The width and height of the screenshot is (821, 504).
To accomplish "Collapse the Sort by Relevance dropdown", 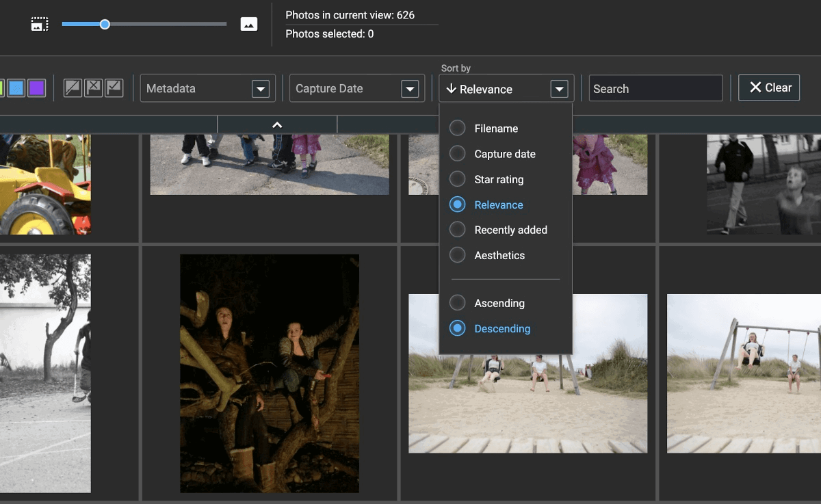I will pos(507,89).
